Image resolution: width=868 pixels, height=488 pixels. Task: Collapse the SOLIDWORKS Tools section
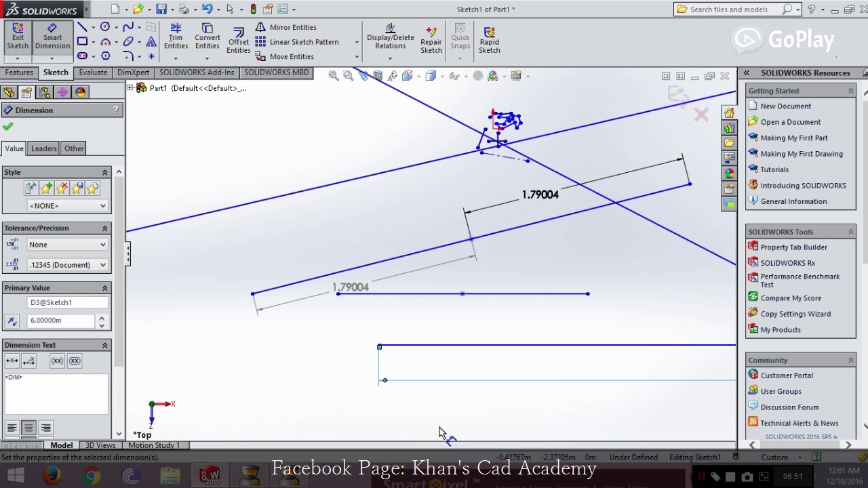click(850, 232)
